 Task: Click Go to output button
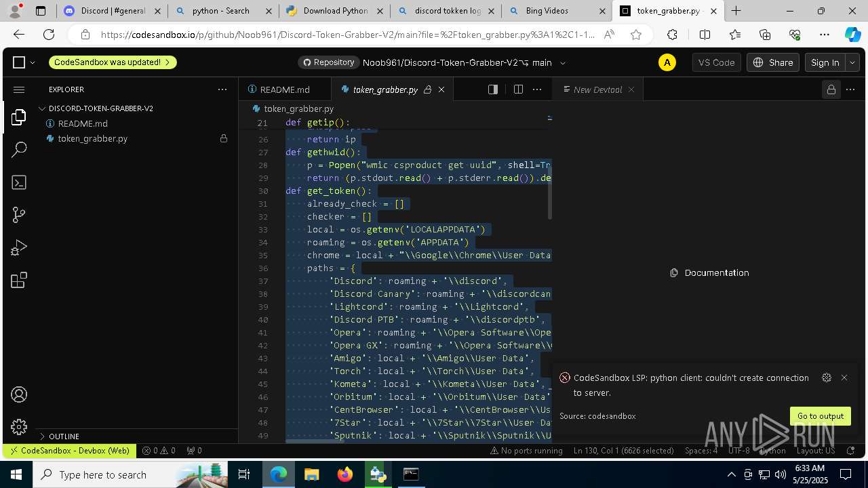[x=821, y=416]
